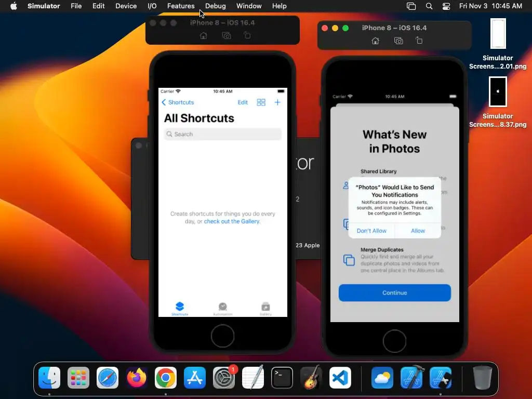
Task: Tap Don't Allow in Photos notification alert
Action: click(371, 231)
